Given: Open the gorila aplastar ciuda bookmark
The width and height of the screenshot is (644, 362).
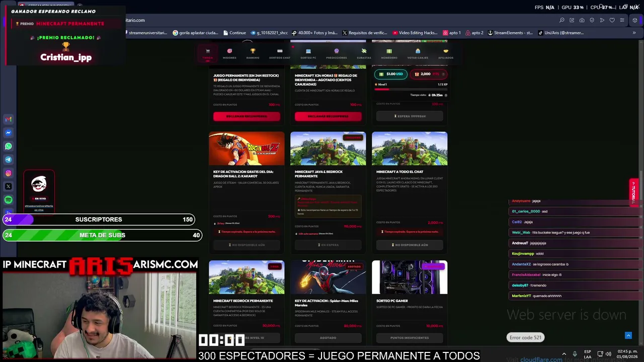Looking at the screenshot, I should (x=195, y=33).
